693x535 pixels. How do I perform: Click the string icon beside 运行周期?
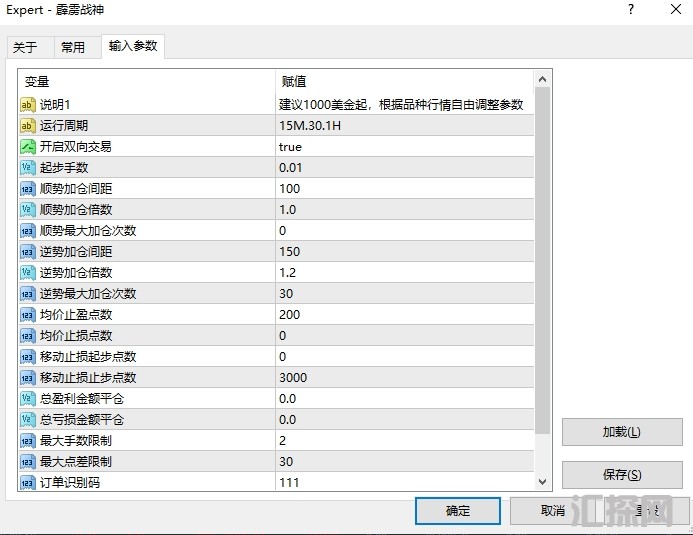tap(28, 126)
